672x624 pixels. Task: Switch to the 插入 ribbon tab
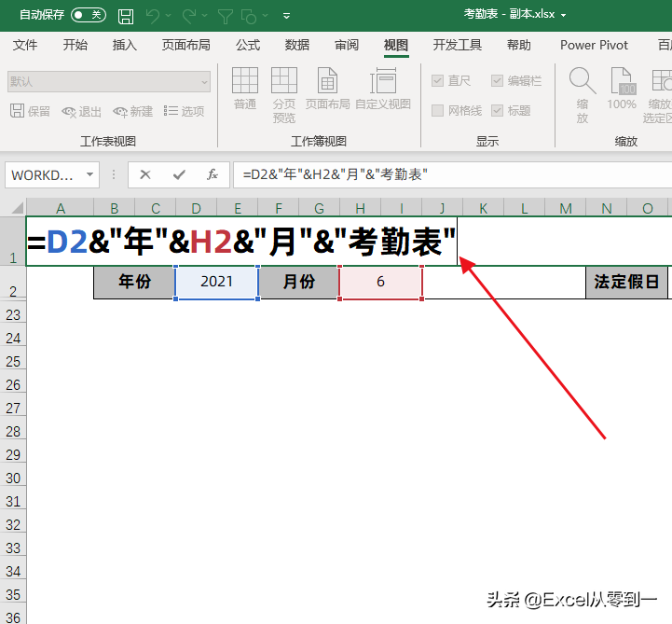(x=124, y=45)
